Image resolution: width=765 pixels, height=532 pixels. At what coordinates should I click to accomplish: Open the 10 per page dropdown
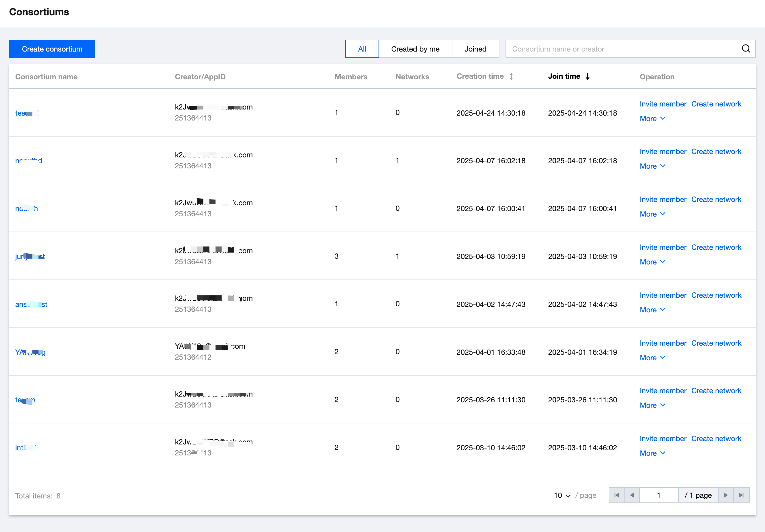(x=562, y=495)
